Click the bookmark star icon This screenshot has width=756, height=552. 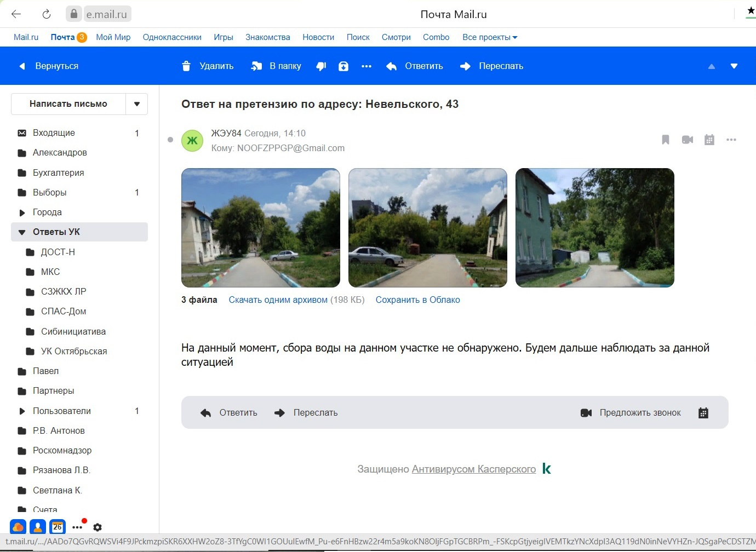pyautogui.click(x=751, y=12)
